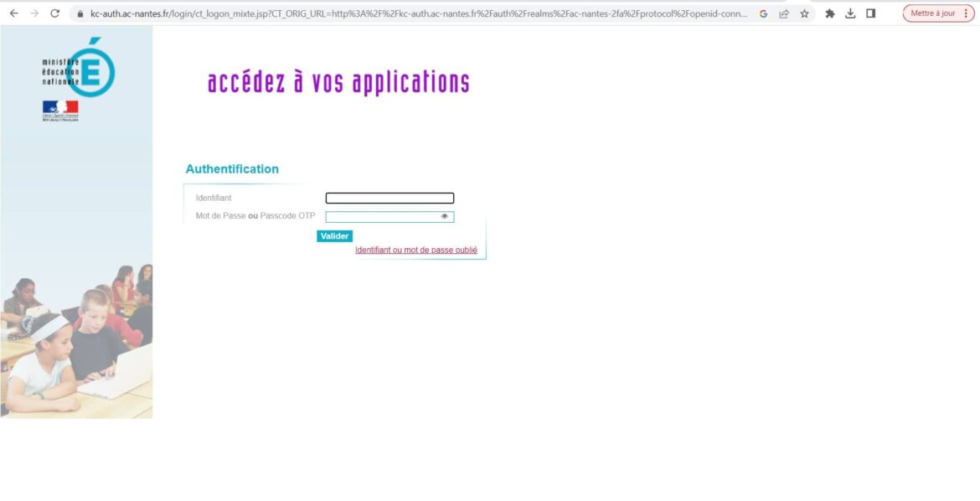
Task: Bookmark this page with the star icon
Action: point(804,13)
